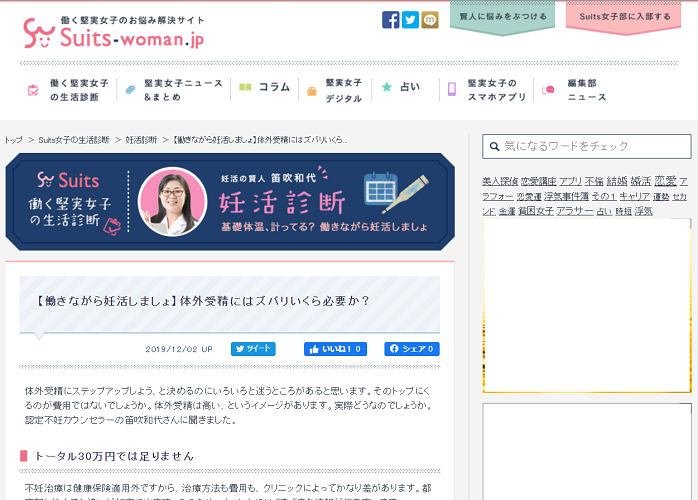Click the mixi 'm' icon in the header
Screen dimensions: 698x500
[430, 20]
